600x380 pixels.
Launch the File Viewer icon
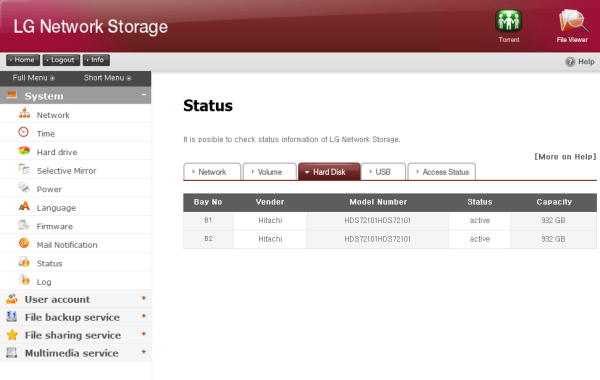coord(573,21)
